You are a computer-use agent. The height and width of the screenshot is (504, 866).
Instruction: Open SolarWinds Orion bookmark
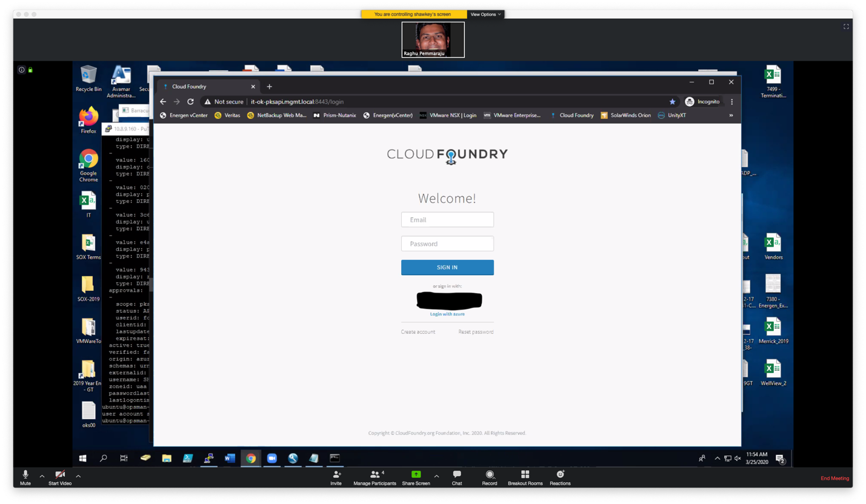(625, 115)
